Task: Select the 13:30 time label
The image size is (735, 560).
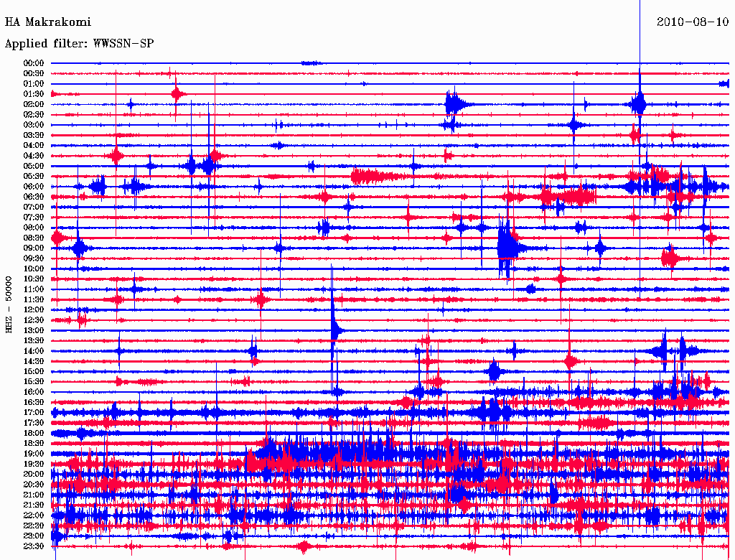Action: point(33,341)
